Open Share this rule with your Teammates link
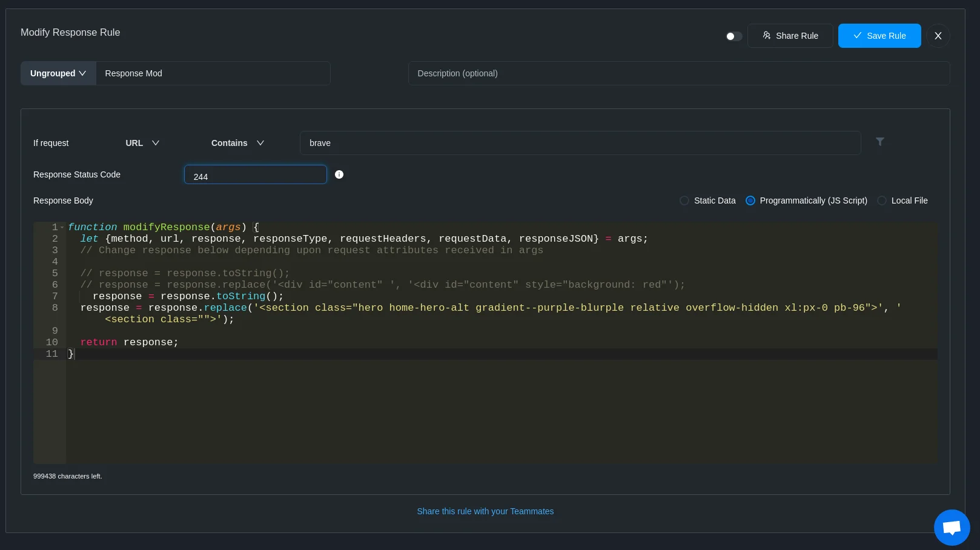The height and width of the screenshot is (550, 980). pos(485,511)
